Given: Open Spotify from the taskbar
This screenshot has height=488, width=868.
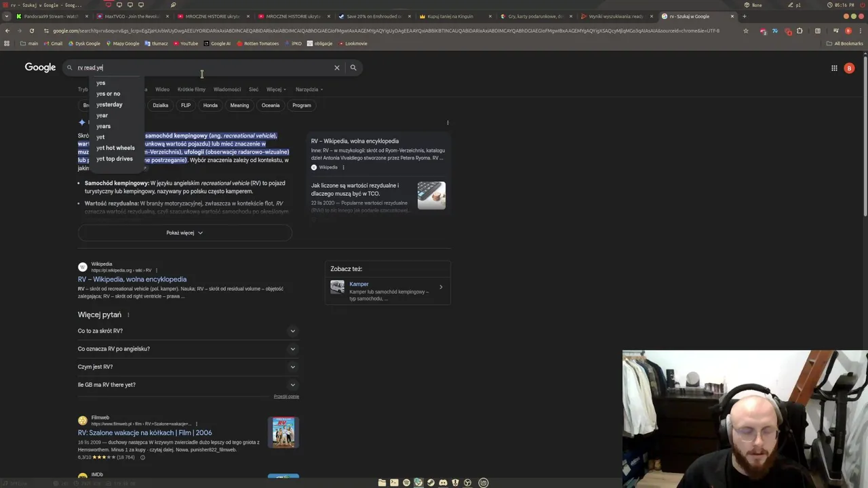Looking at the screenshot, I should coord(406,483).
